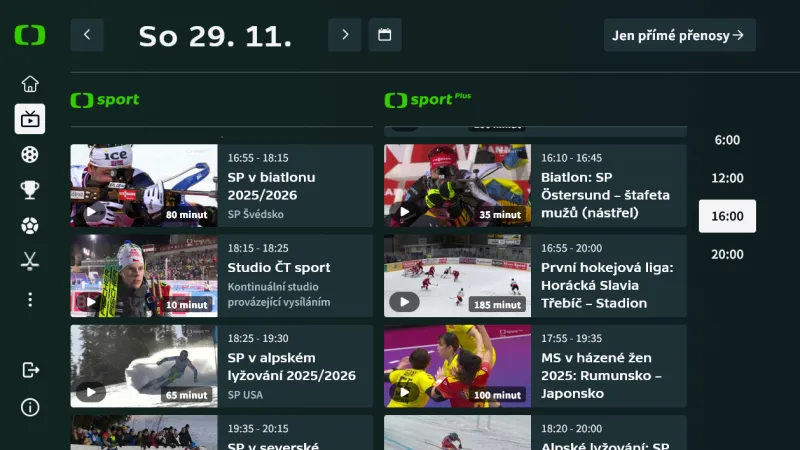800x450 pixels.
Task: Play První hokejová liga thumbnail
Action: click(x=458, y=276)
